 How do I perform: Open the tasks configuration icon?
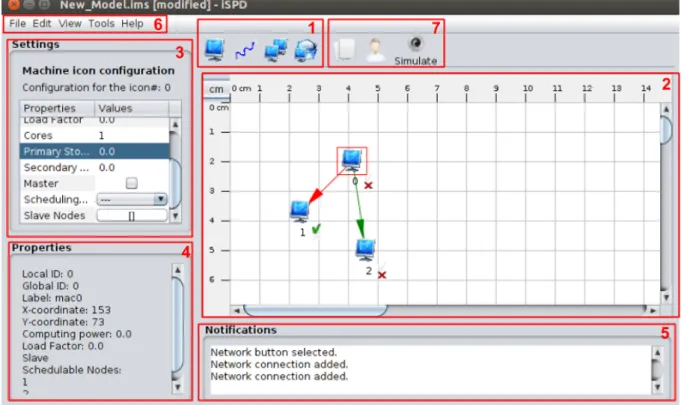pyautogui.click(x=345, y=50)
